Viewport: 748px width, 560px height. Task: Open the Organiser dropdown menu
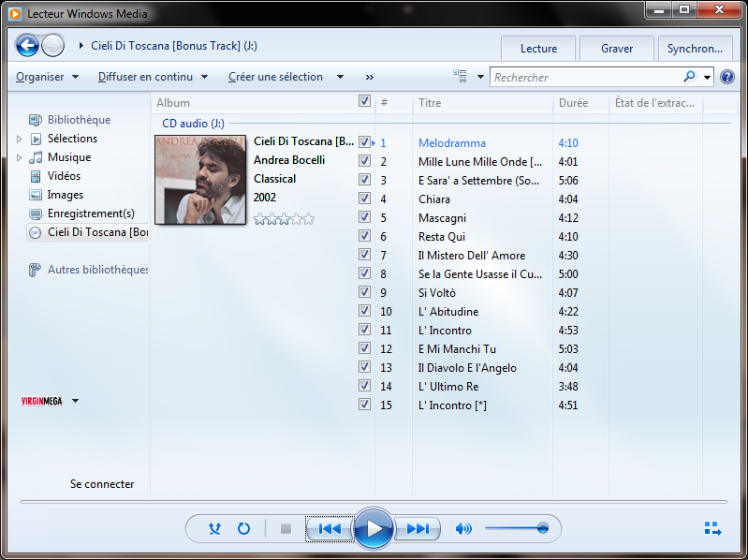point(47,77)
